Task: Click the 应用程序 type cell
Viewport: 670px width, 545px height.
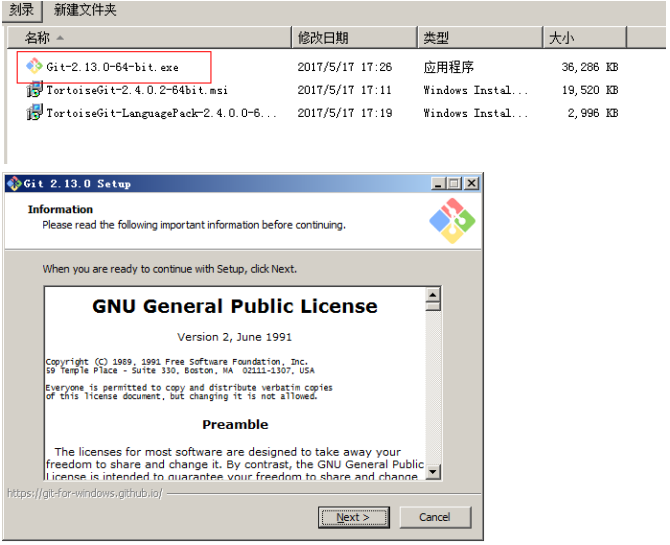Action: click(448, 67)
